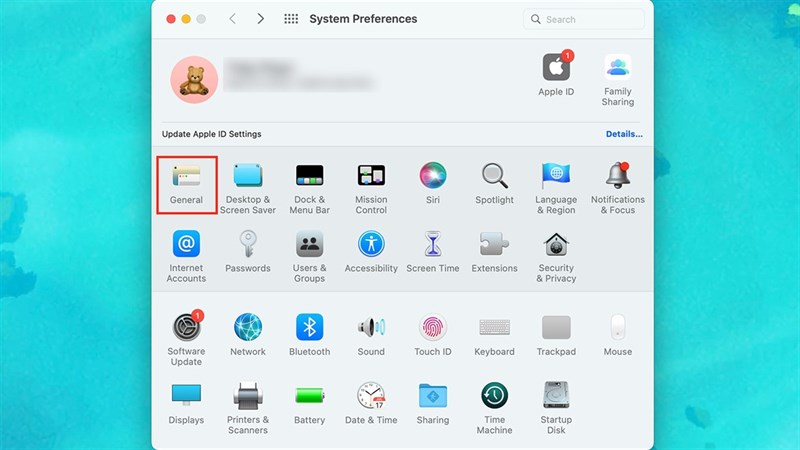
Task: Open Bluetooth settings
Action: click(310, 335)
